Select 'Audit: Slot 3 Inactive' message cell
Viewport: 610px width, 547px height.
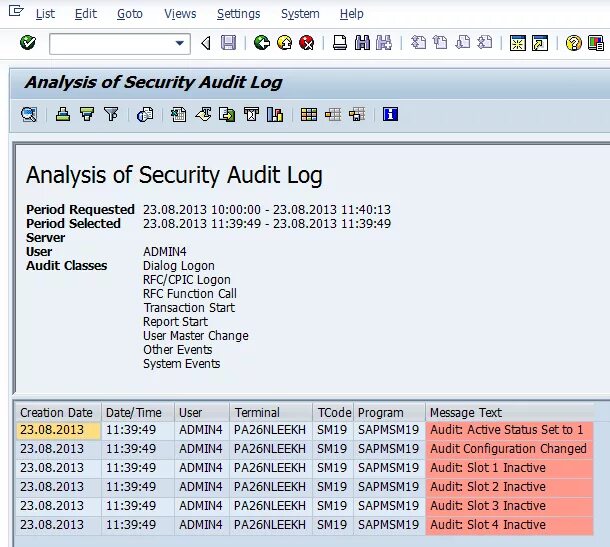tap(509, 506)
